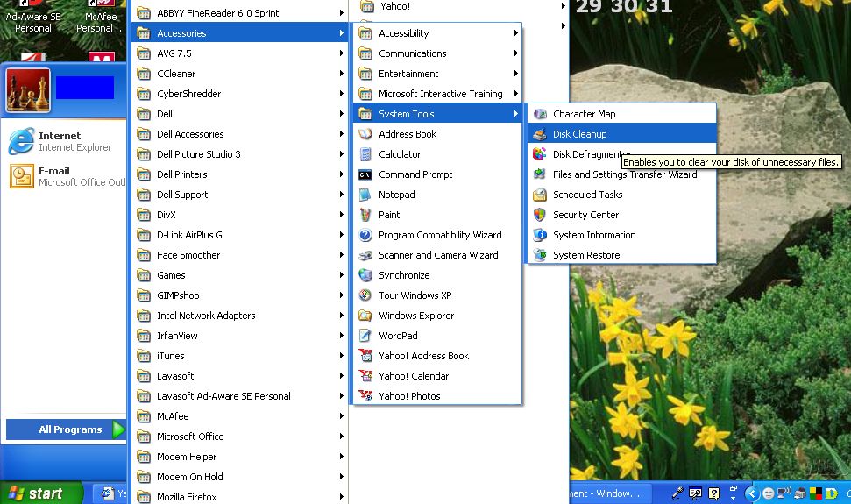The image size is (851, 504).
Task: Open Security Center shield icon
Action: coord(540,215)
